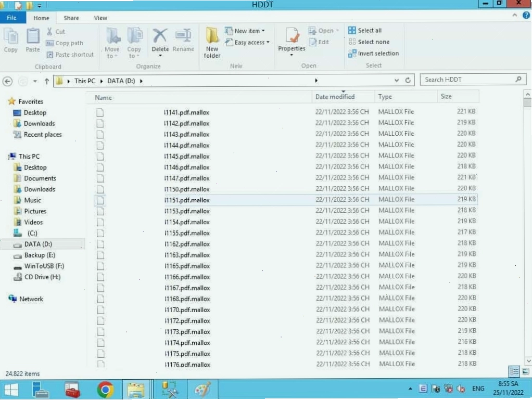Click Invert selection in ribbon
This screenshot has width=532, height=400.
pos(374,54)
